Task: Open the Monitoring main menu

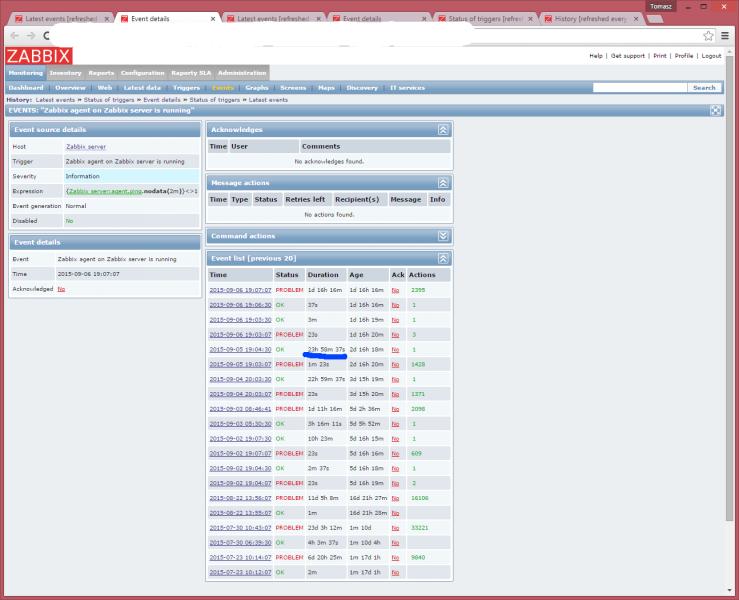Action: pos(25,73)
